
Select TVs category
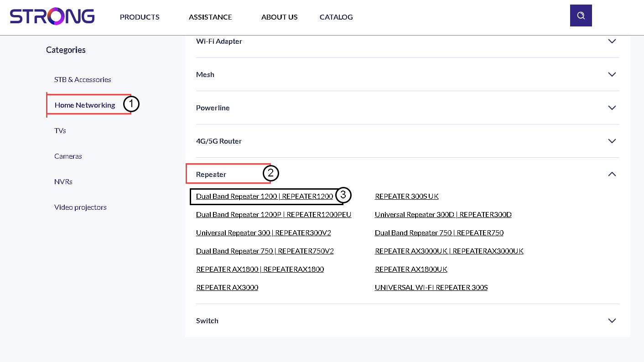coord(60,130)
